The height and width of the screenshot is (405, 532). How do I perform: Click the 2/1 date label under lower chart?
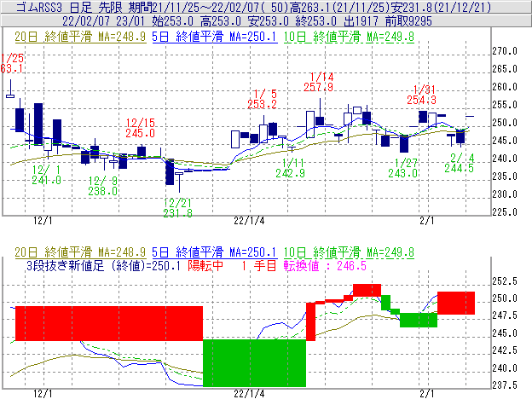point(426,394)
